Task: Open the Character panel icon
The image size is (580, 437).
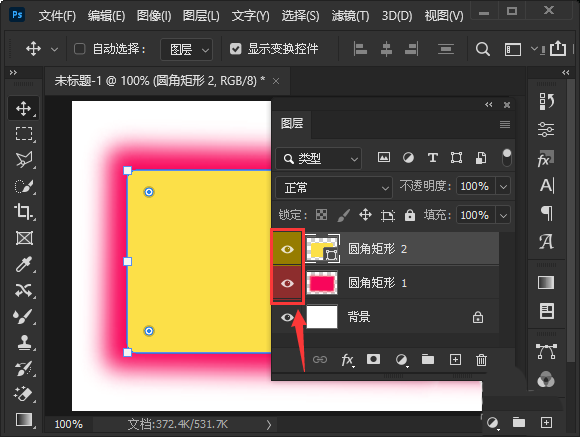Action: (546, 185)
